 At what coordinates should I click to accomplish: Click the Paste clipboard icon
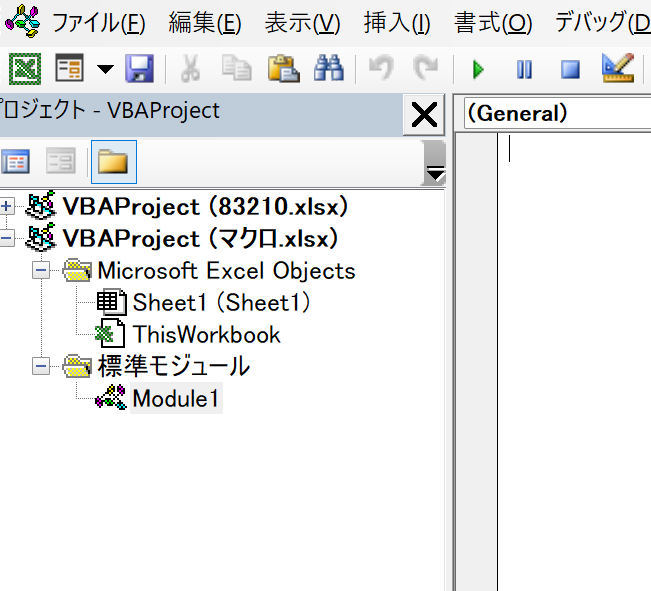tap(284, 69)
